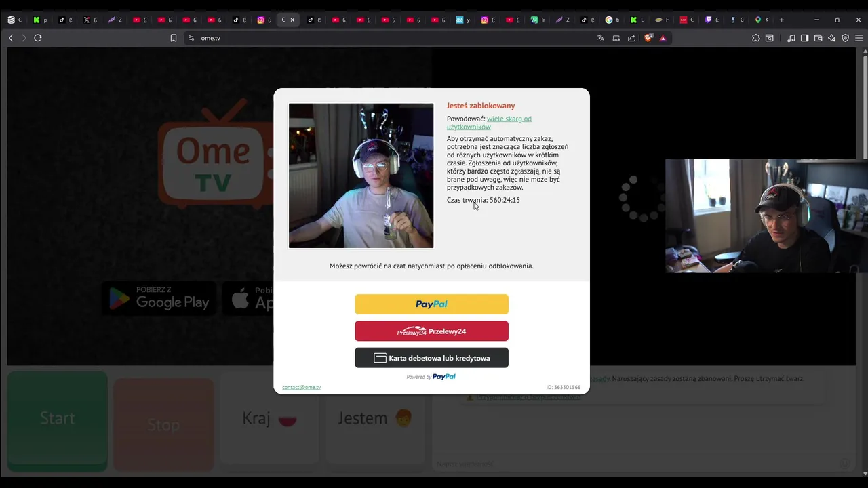Switch to the X (Twitter) tab
This screenshot has width=868, height=488.
(90, 20)
